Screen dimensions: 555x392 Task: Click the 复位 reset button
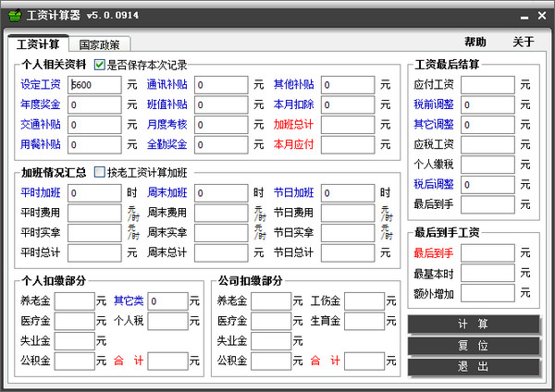click(x=474, y=345)
